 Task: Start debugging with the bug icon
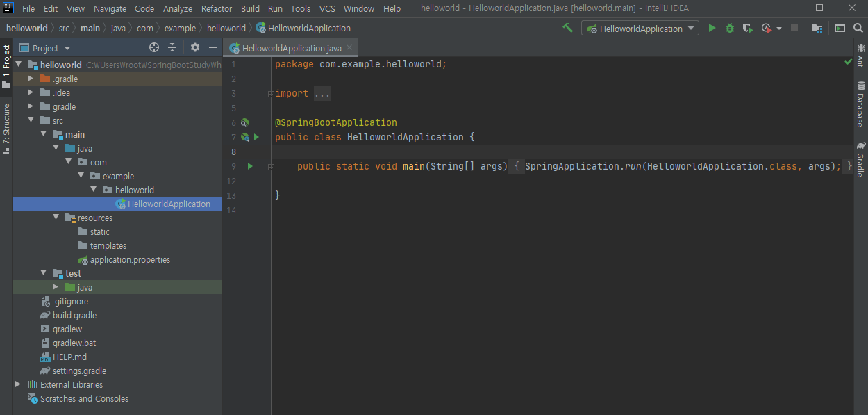[x=730, y=28]
